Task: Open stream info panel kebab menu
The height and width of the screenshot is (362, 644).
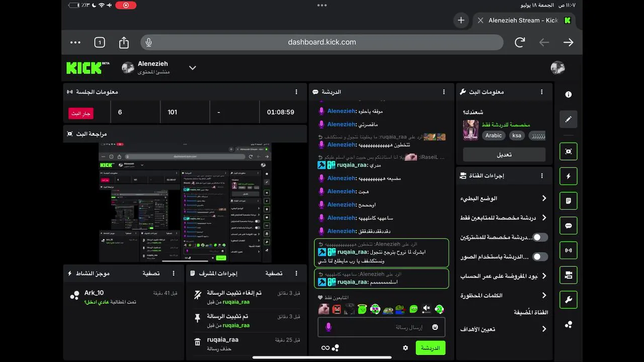Action: (x=542, y=92)
